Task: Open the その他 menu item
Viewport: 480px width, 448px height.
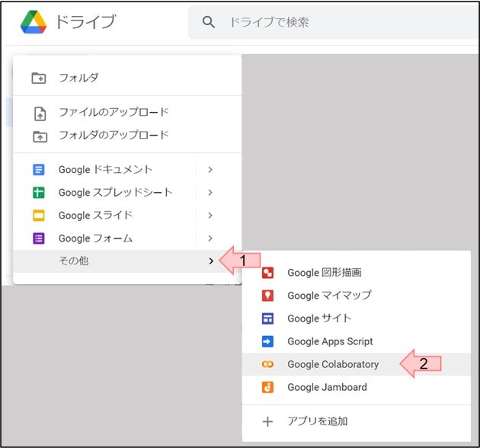Action: [127, 261]
